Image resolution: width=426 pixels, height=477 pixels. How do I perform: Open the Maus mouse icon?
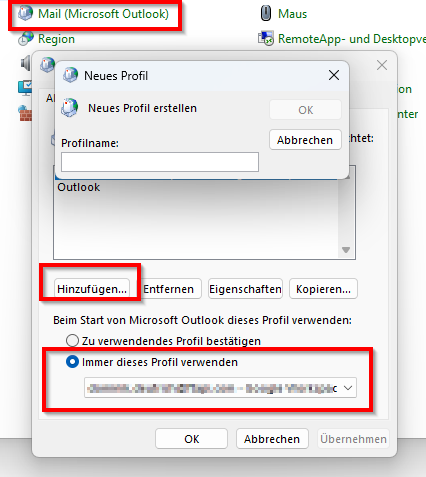266,14
